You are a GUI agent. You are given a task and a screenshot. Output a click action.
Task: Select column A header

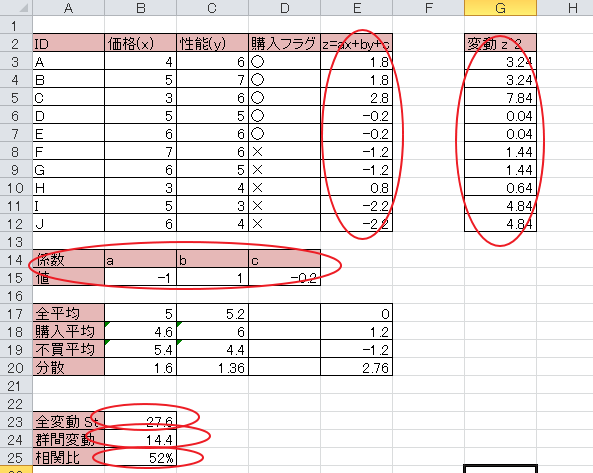click(68, 8)
